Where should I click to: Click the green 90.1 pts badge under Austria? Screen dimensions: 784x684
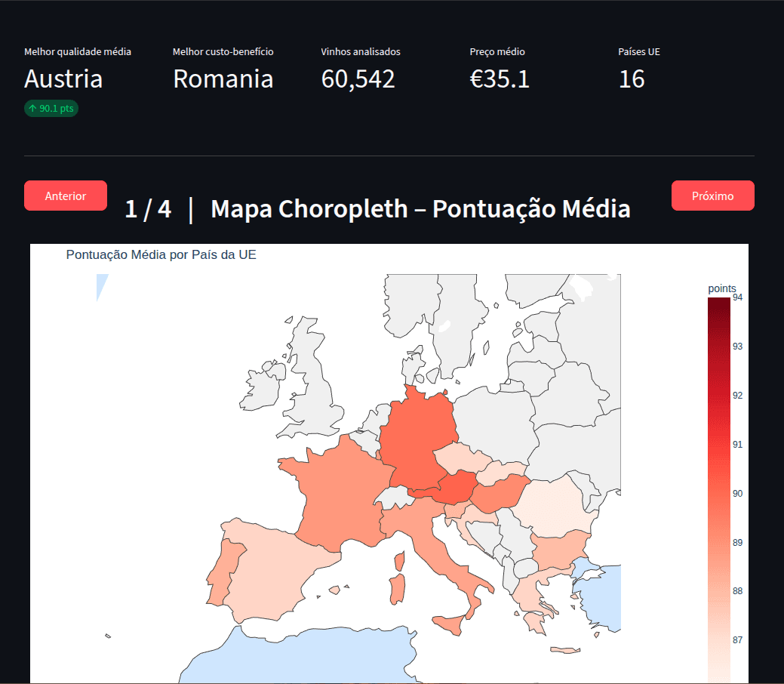(x=51, y=108)
